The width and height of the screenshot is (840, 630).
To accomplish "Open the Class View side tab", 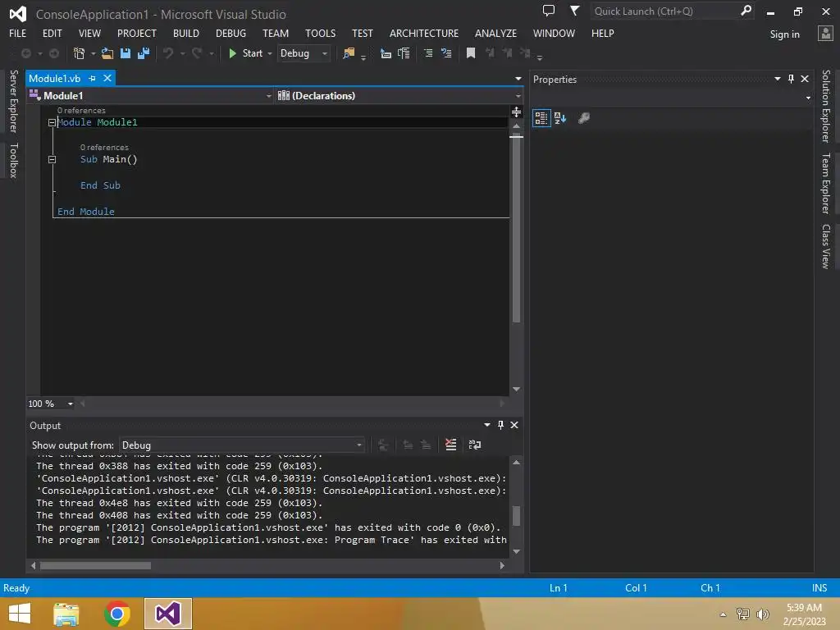I will (826, 246).
